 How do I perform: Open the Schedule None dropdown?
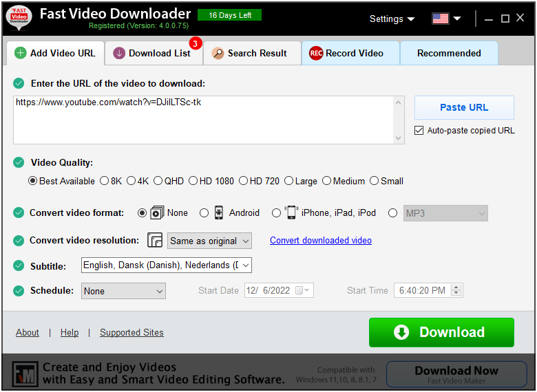[123, 291]
